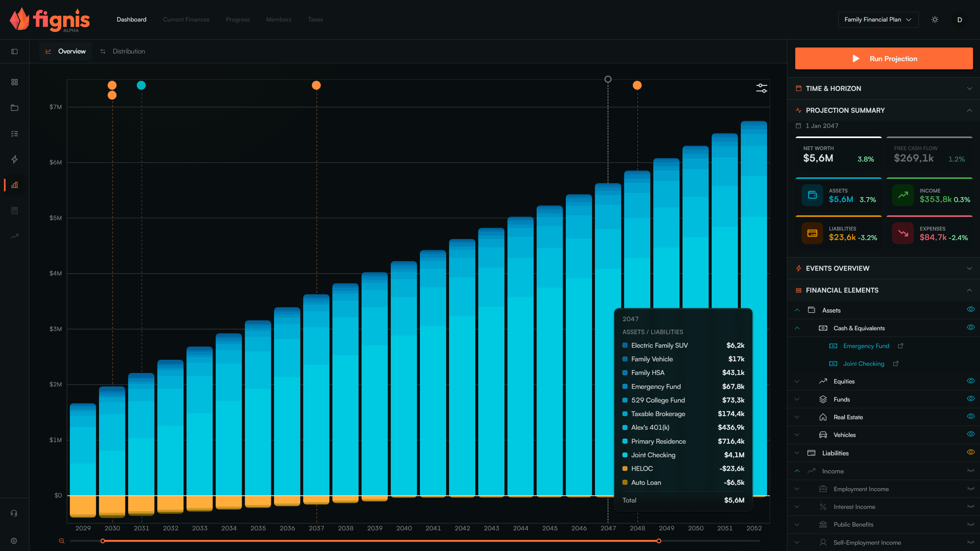This screenshot has height=551, width=980.
Task: Open the lightning events sidebar icon
Action: tap(15, 159)
